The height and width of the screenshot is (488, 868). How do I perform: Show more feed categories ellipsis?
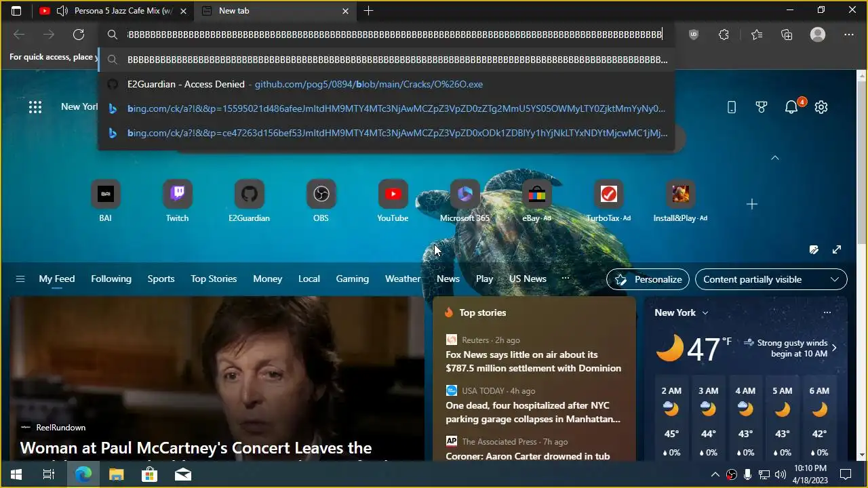click(566, 279)
